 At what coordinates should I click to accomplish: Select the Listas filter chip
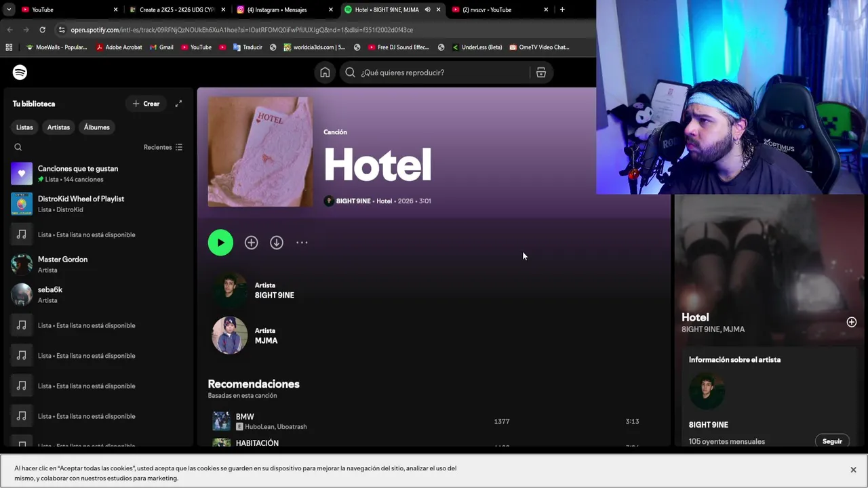coord(24,127)
